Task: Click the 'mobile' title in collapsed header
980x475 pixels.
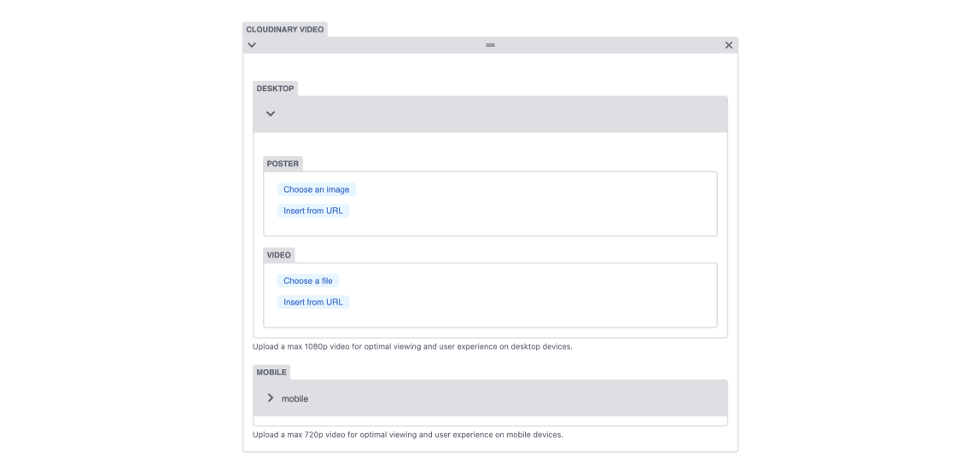Action: point(295,399)
